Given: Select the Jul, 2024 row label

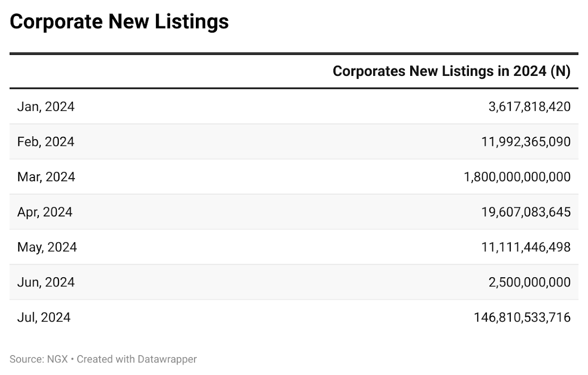Looking at the screenshot, I should click(44, 318).
